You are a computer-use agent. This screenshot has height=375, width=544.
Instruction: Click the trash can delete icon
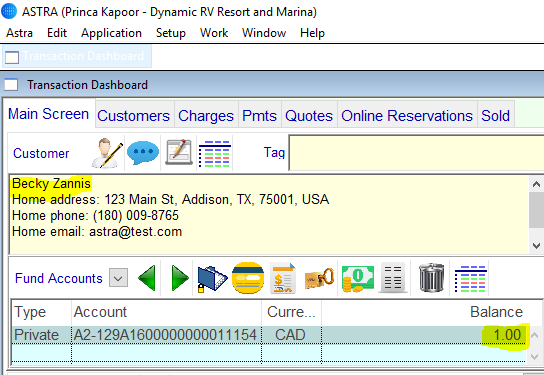pyautogui.click(x=431, y=278)
